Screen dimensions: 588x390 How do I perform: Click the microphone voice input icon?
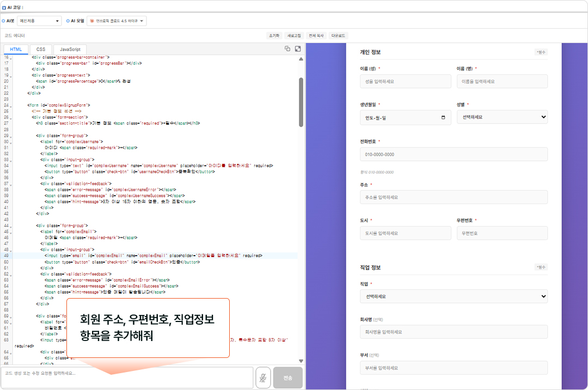(264, 377)
